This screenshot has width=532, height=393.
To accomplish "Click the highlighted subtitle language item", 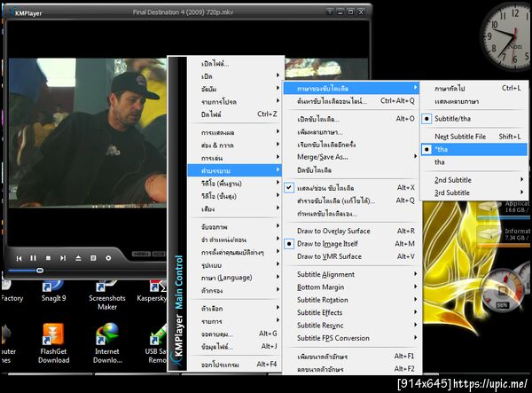I will coord(351,88).
